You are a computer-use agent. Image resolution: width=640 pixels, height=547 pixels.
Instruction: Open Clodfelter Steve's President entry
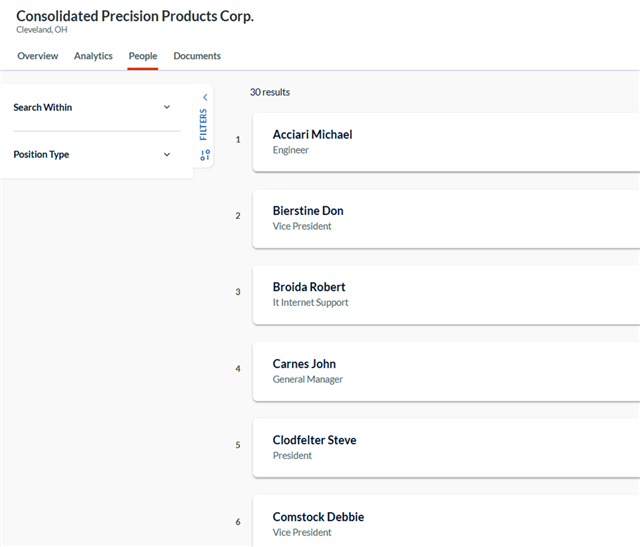pos(314,440)
